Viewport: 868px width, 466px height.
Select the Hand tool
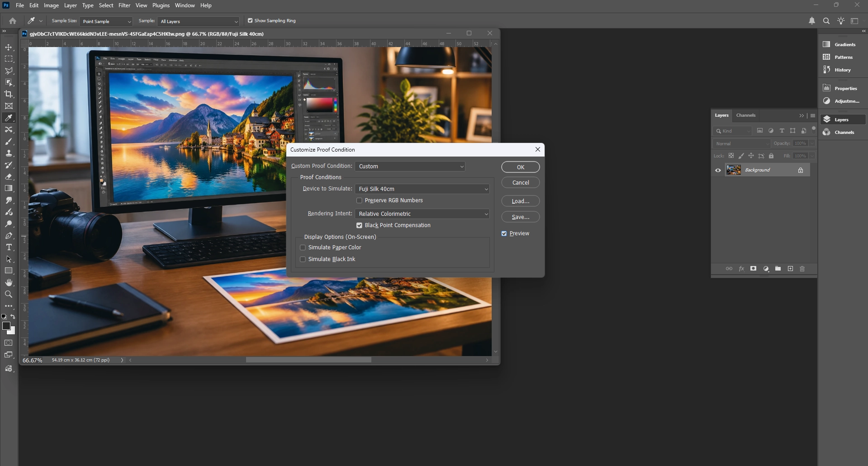tap(9, 283)
